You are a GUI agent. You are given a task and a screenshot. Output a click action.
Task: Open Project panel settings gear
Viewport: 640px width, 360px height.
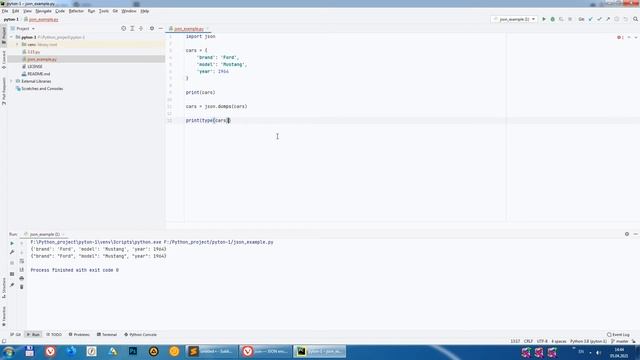coord(152,29)
